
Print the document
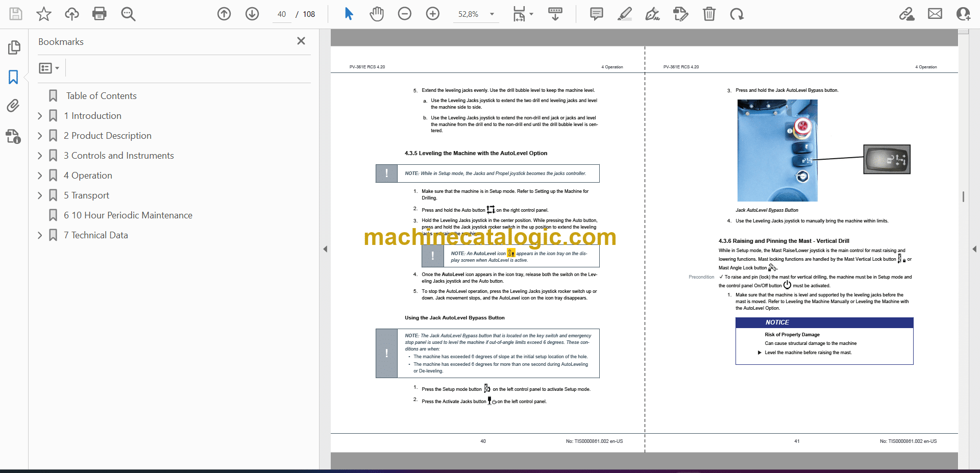pos(100,14)
